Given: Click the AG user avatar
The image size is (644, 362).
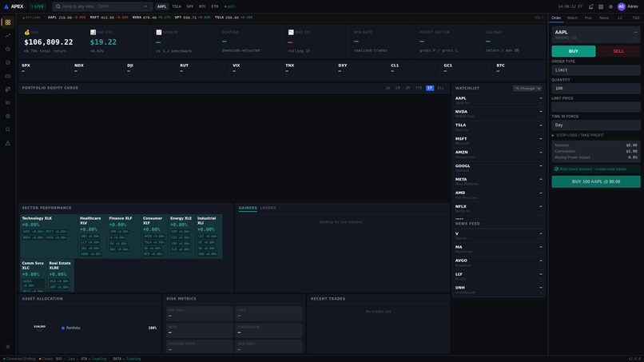Looking at the screenshot, I should tap(622, 6).
